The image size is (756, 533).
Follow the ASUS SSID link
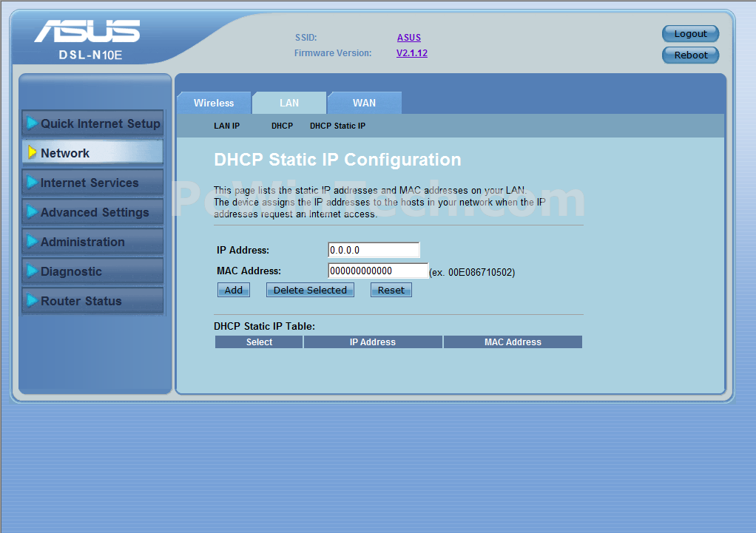(x=409, y=38)
